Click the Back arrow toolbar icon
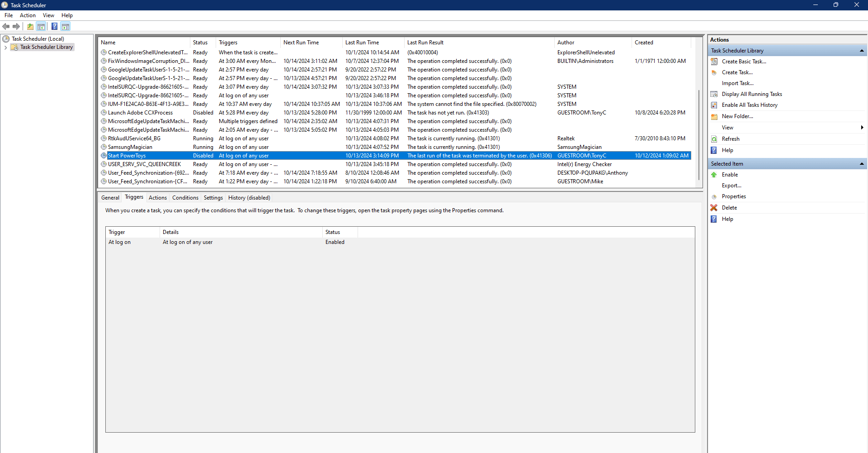This screenshot has width=868, height=453. pyautogui.click(x=6, y=26)
